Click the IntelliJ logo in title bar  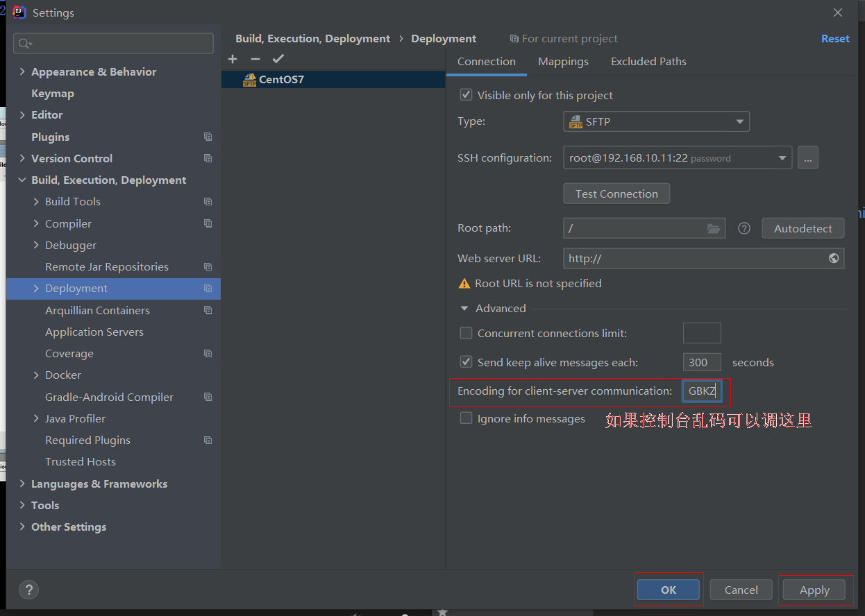(19, 12)
